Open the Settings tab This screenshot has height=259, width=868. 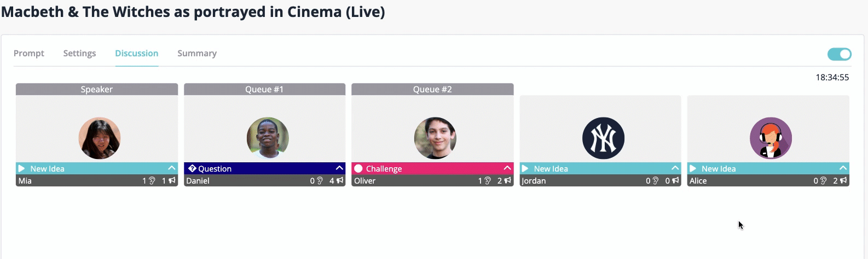coord(79,53)
